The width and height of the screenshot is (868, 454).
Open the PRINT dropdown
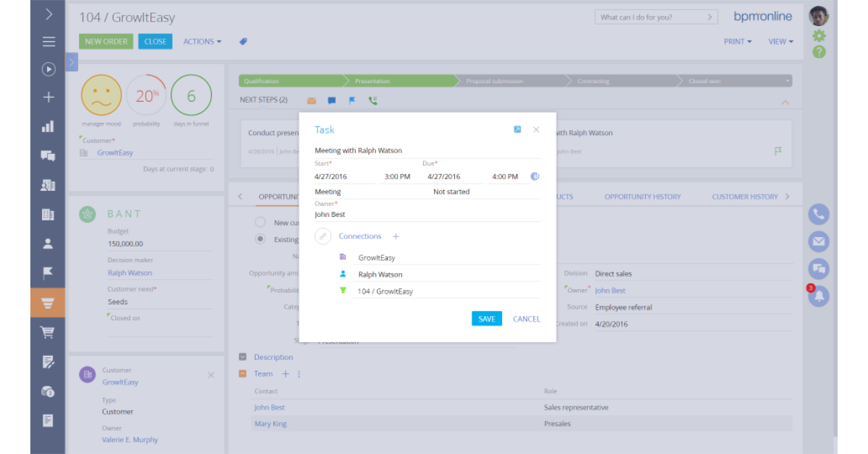click(737, 41)
